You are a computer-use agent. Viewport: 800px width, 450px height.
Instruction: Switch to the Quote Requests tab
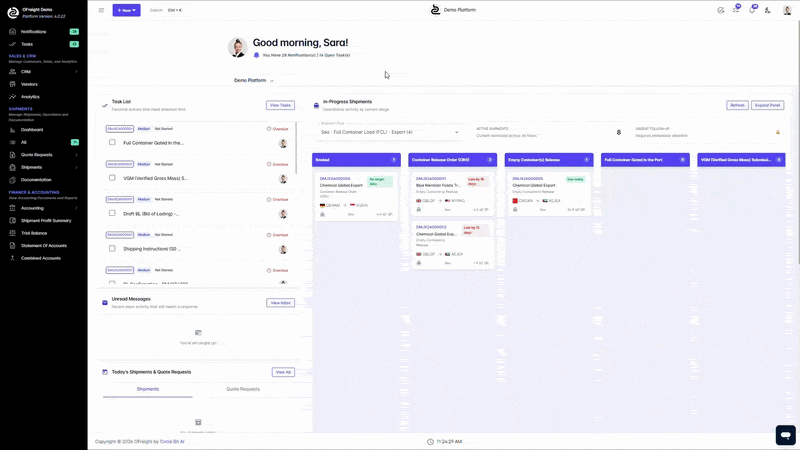click(243, 389)
